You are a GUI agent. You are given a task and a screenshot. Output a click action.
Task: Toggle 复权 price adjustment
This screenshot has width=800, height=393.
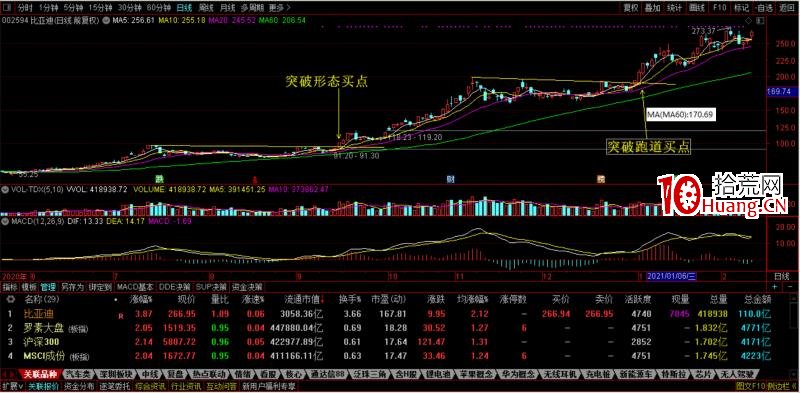tap(631, 8)
